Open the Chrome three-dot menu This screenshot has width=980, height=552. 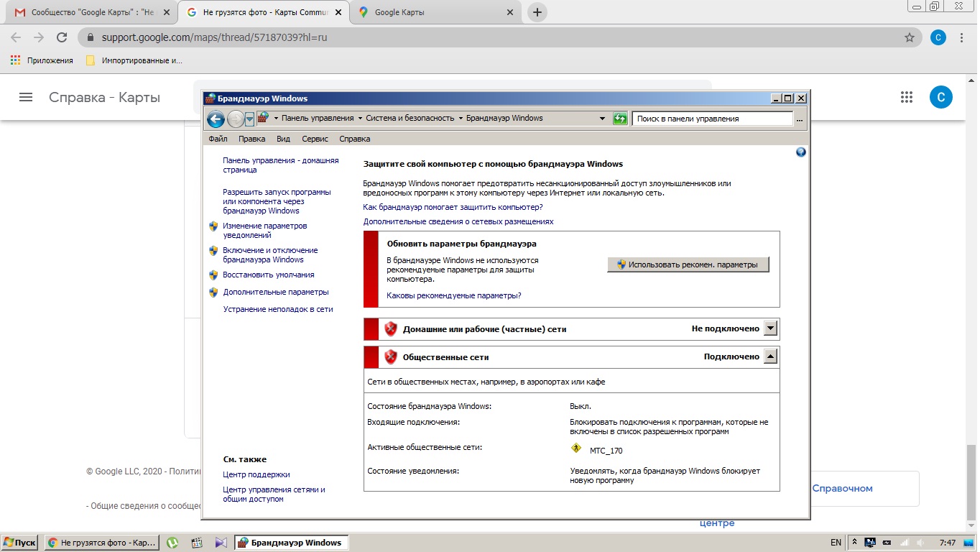(962, 37)
